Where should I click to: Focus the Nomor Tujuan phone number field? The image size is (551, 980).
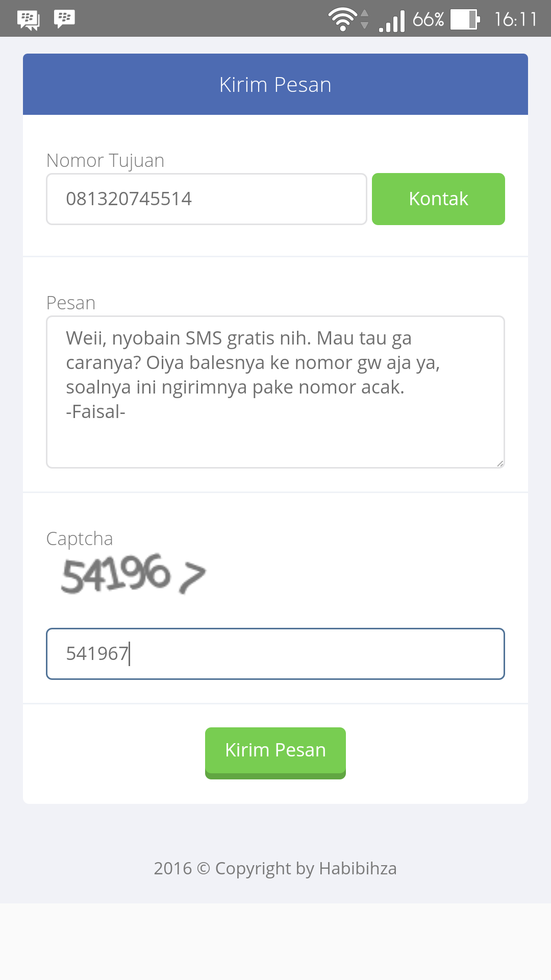coord(206,199)
